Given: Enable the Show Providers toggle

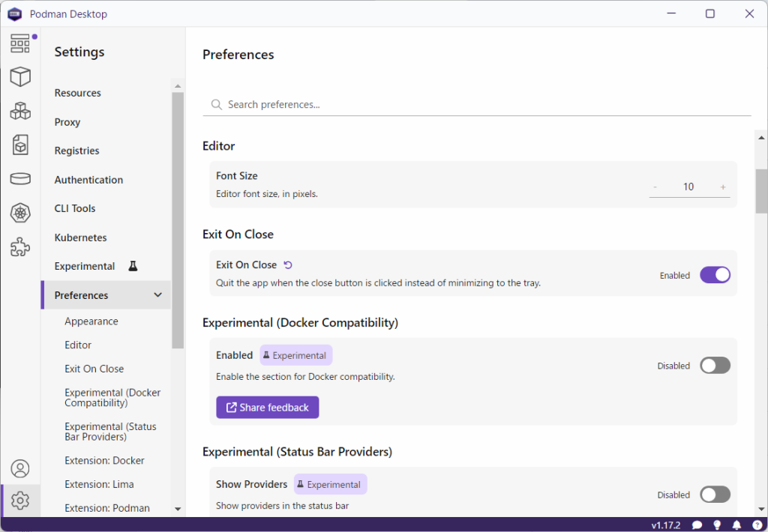Looking at the screenshot, I should (x=715, y=495).
